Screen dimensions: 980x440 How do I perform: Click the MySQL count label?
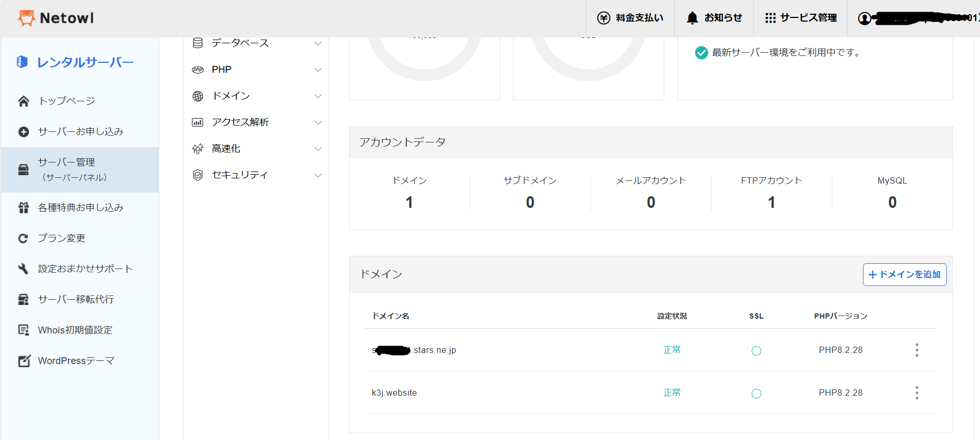[x=892, y=180]
